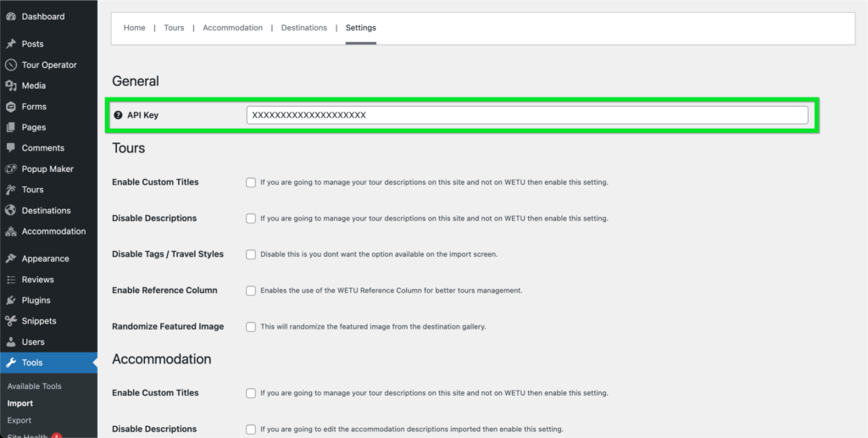
Task: Switch to the Destinations tab
Action: point(304,28)
